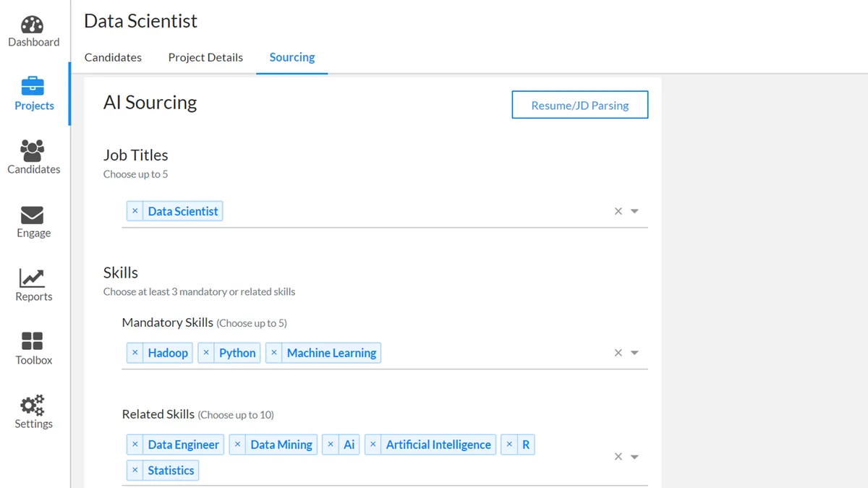
Task: Click the Skills section heading
Action: 121,273
